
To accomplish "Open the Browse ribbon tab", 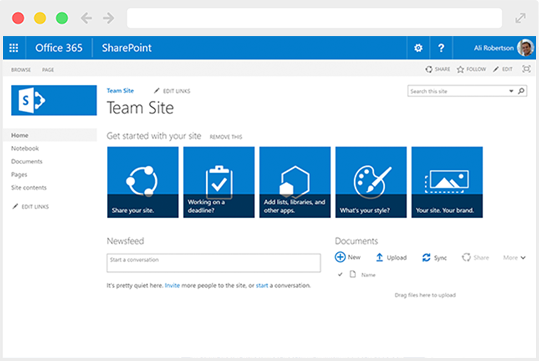I will point(21,70).
